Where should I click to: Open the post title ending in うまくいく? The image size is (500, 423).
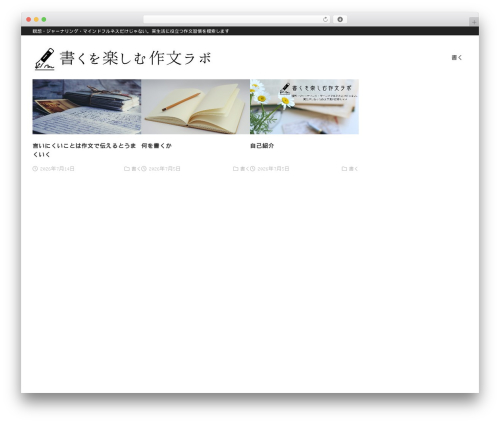pos(84,150)
